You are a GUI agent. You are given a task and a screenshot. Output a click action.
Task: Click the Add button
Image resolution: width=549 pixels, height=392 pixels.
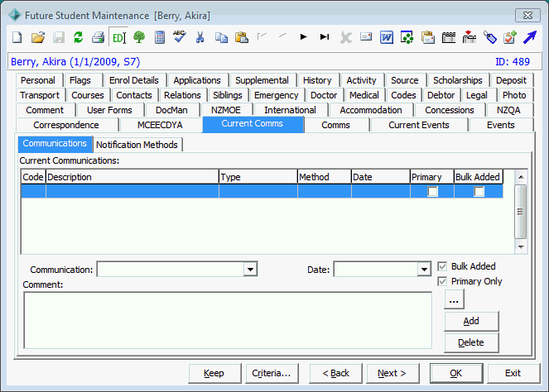tap(471, 321)
